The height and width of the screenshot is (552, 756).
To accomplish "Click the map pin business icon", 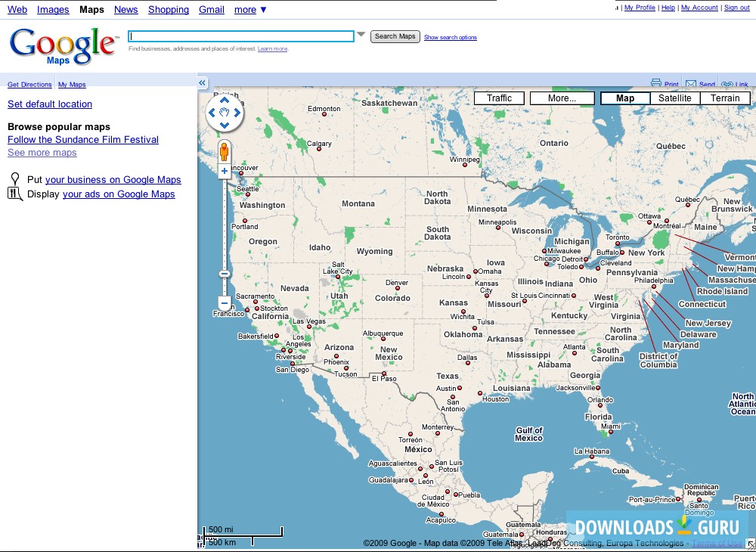I will pyautogui.click(x=15, y=179).
